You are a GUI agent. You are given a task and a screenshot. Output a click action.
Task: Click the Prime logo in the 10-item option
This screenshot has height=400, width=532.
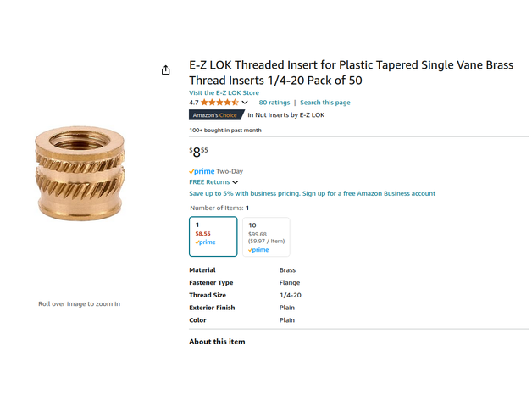(259, 250)
